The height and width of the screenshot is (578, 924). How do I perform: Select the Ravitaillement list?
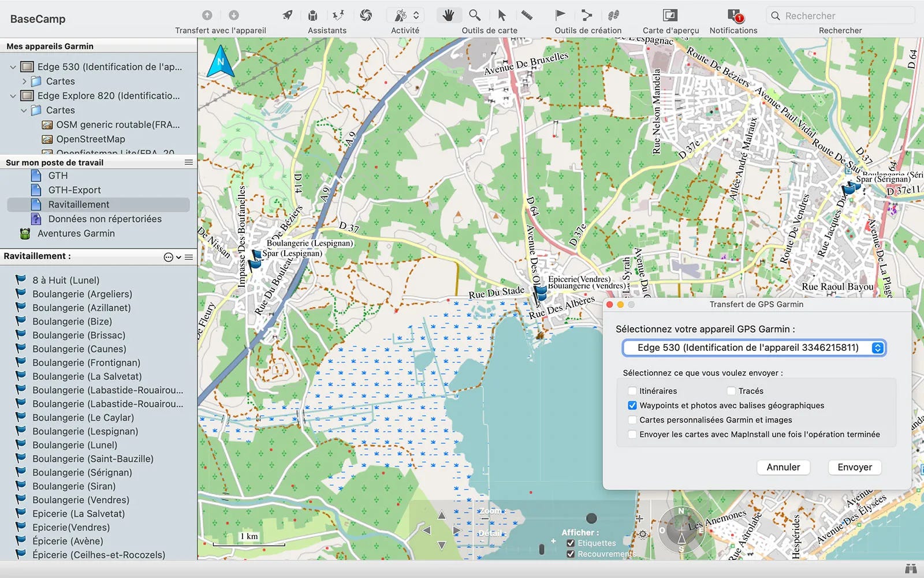coord(98,205)
